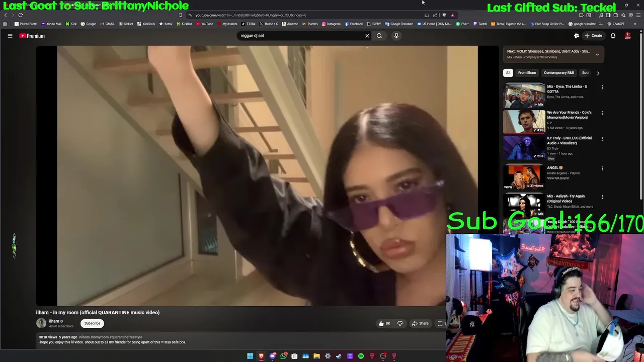Click the Share button

(420, 323)
